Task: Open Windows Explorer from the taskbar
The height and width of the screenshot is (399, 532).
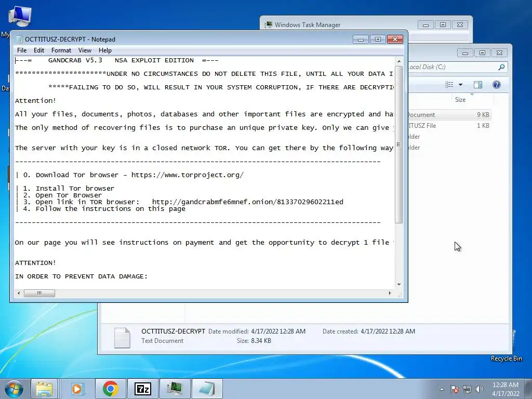Action: pos(45,389)
